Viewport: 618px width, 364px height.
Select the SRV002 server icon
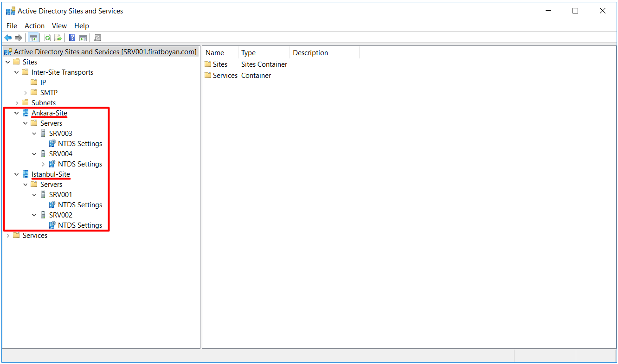(x=43, y=215)
